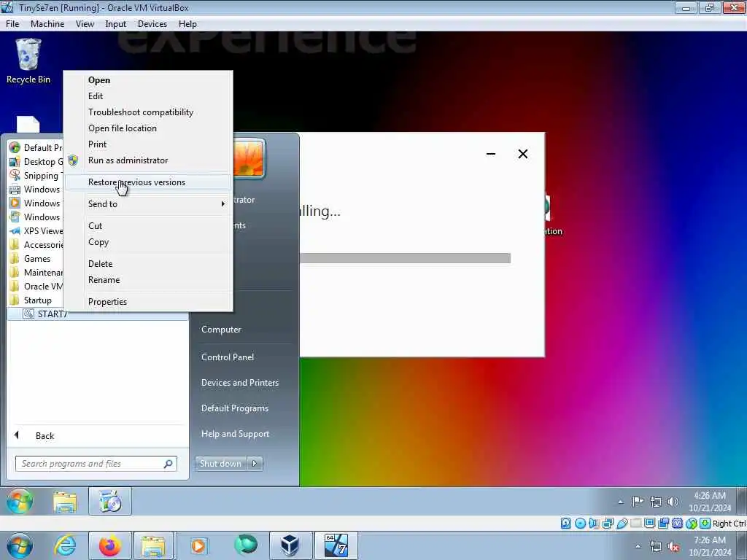Open the VirtualBox Input menu
747x560 pixels.
click(116, 24)
